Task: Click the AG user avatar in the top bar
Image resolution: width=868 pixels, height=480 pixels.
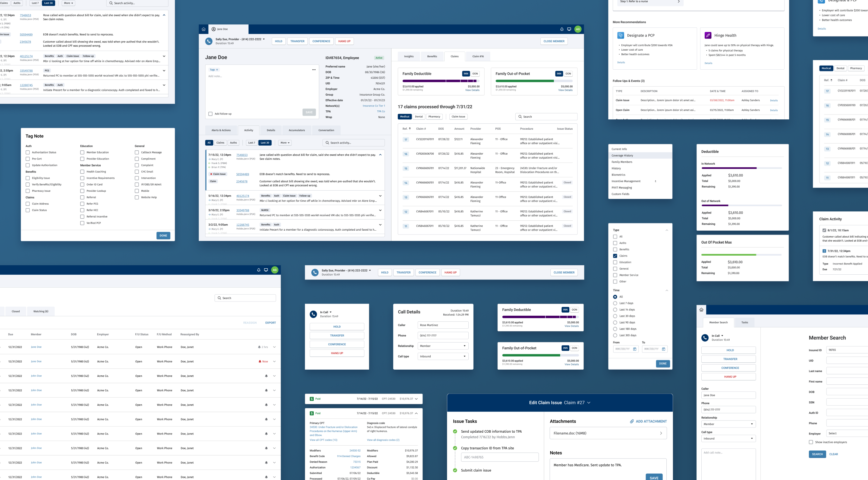Action: pyautogui.click(x=578, y=29)
